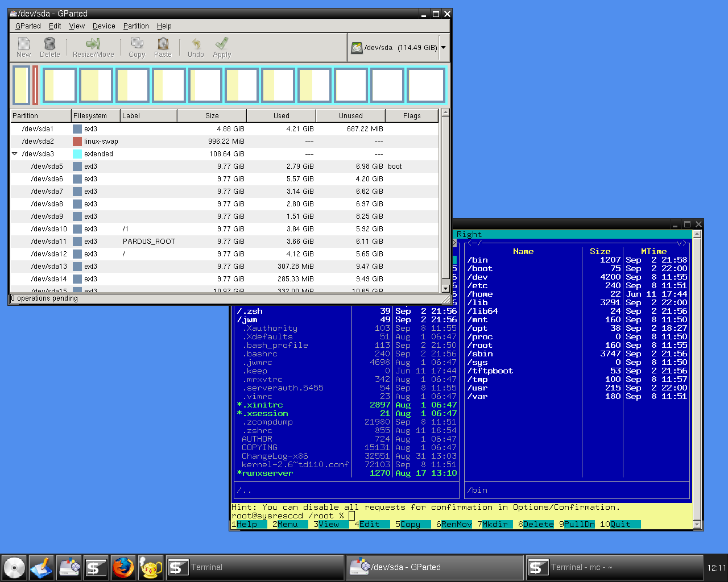Viewport: 728px width, 582px height.
Task: Open the Right menu in Midnight Commander
Action: click(469, 234)
